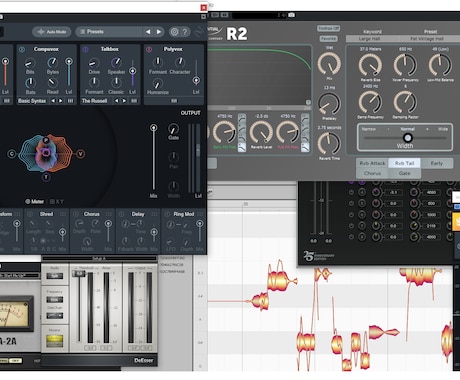
Task: Click the DeEsser Frequency value field
Action: (54, 300)
